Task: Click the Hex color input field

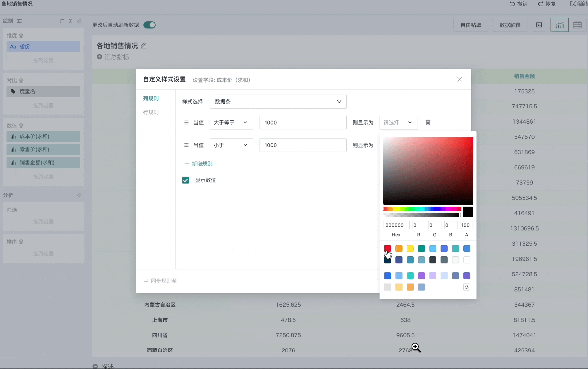Action: [396, 225]
